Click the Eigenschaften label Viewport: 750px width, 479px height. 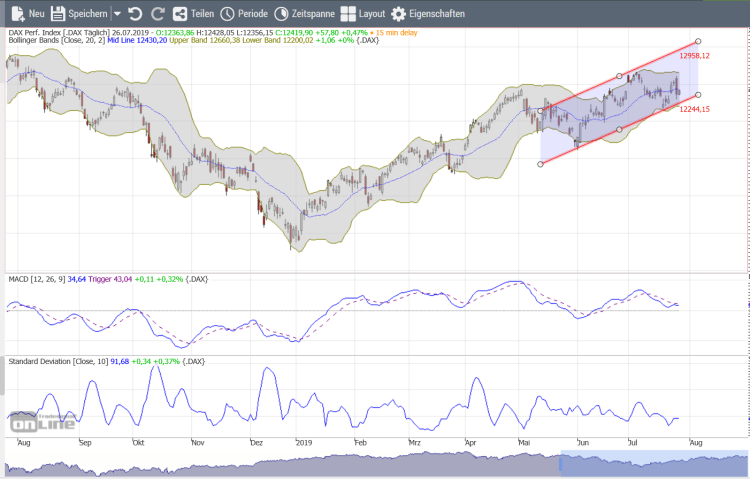pos(437,14)
